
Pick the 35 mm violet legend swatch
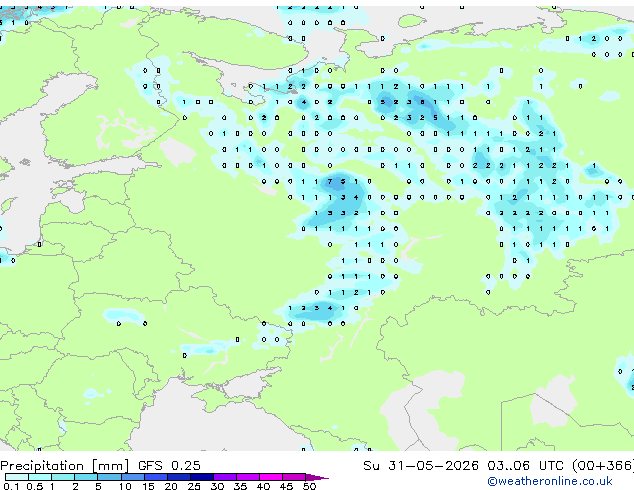248,477
